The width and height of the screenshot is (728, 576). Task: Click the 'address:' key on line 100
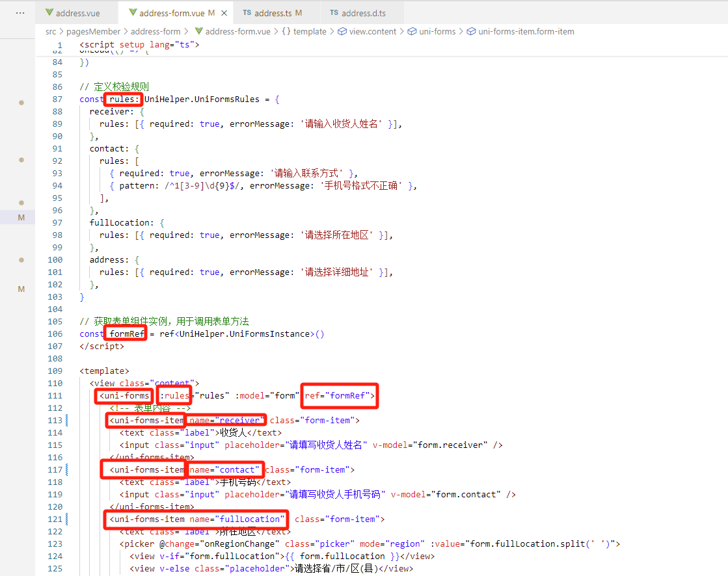click(x=109, y=259)
